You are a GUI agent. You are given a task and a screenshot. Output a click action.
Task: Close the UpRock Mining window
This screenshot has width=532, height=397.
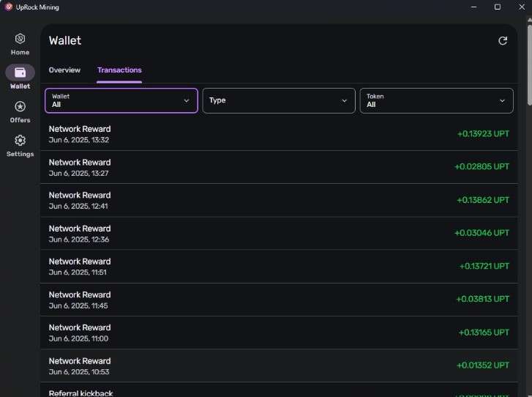coord(522,7)
